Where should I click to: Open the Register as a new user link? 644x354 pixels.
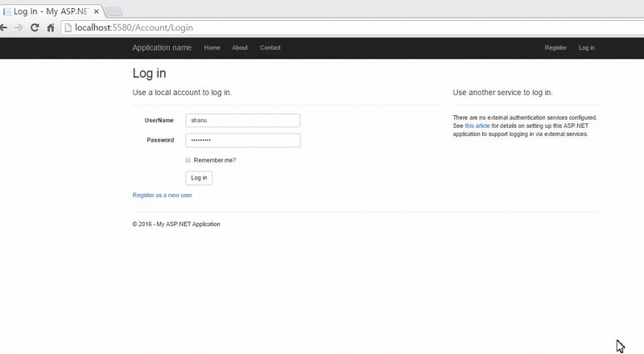[163, 195]
